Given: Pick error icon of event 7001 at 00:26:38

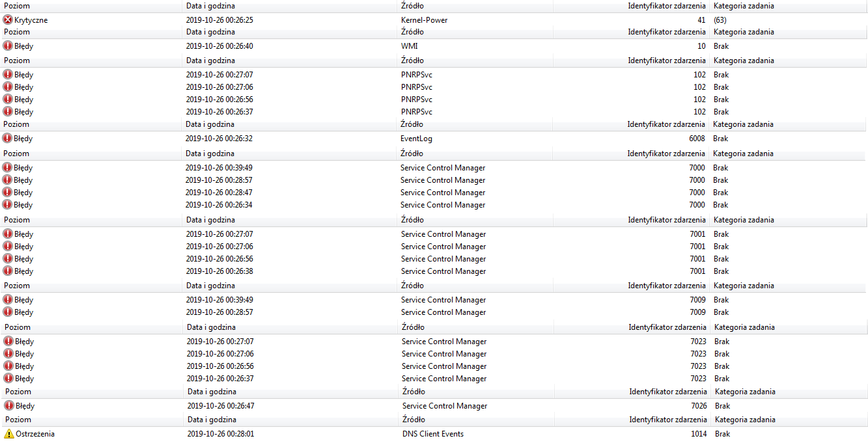Looking at the screenshot, I should click(x=8, y=271).
